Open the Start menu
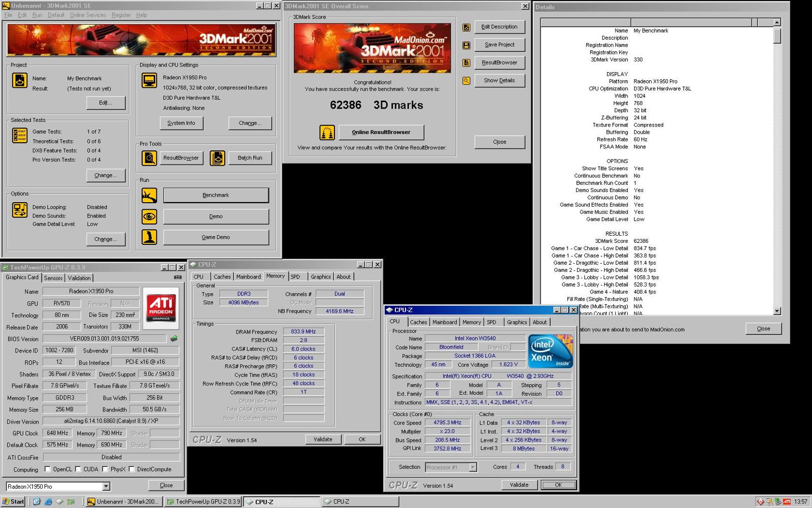Viewport: 812px width, 508px height. tap(13, 501)
